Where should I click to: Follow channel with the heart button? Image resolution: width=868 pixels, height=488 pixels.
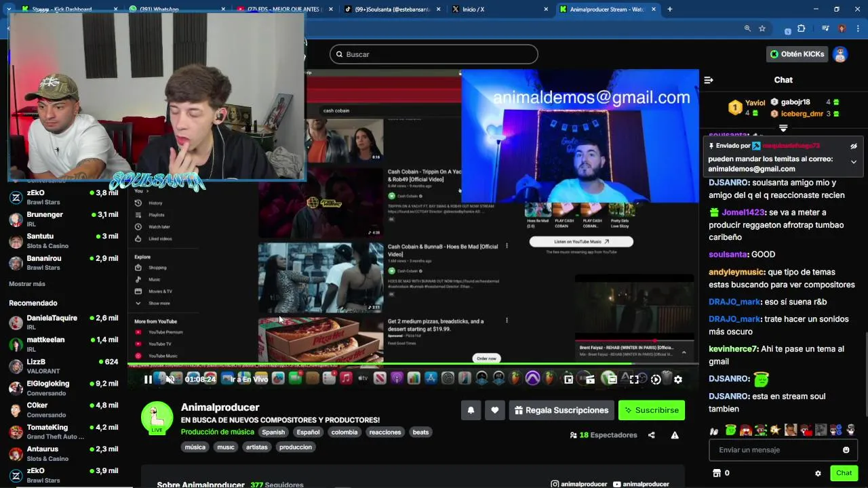click(x=495, y=410)
